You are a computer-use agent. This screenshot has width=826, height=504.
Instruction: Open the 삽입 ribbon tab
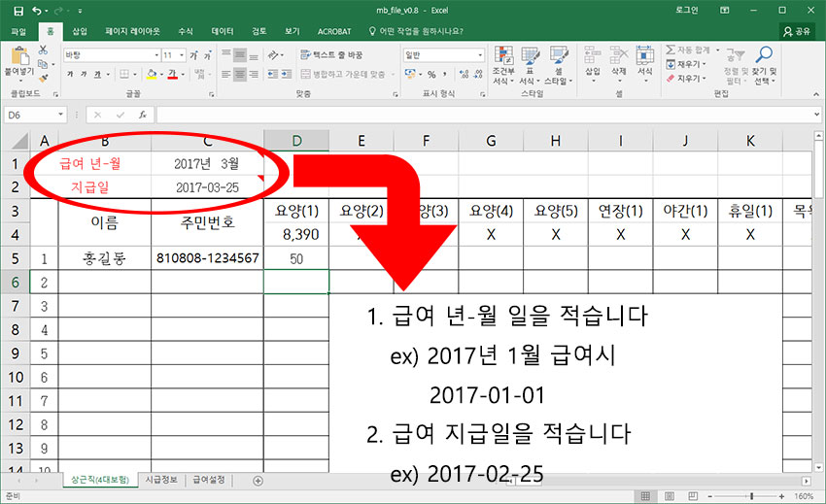pyautogui.click(x=80, y=31)
